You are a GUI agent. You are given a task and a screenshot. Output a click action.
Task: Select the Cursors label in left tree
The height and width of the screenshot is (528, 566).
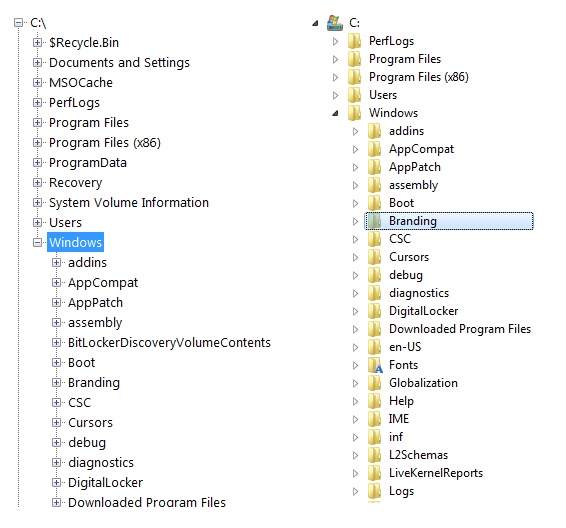[x=90, y=423]
